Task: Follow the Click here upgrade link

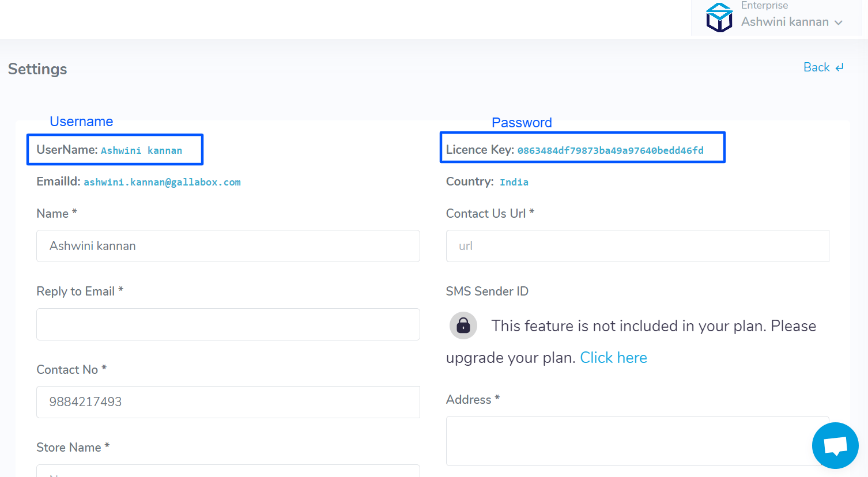Action: point(613,358)
